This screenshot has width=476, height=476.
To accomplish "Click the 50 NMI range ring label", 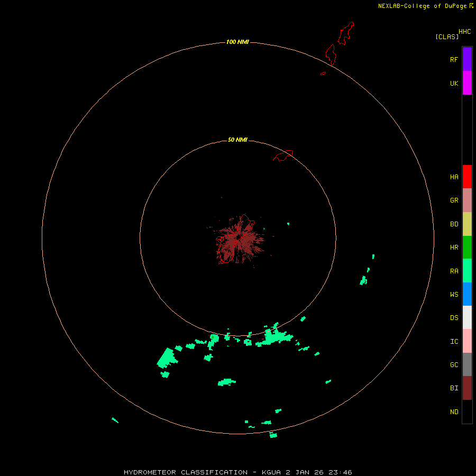I will click(x=237, y=140).
